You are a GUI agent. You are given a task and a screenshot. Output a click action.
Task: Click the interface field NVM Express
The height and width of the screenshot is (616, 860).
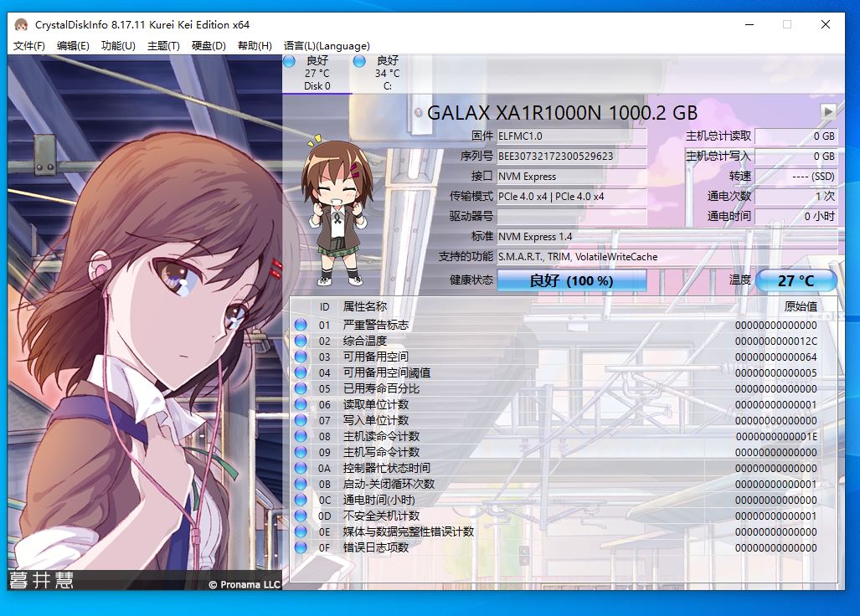tap(571, 177)
